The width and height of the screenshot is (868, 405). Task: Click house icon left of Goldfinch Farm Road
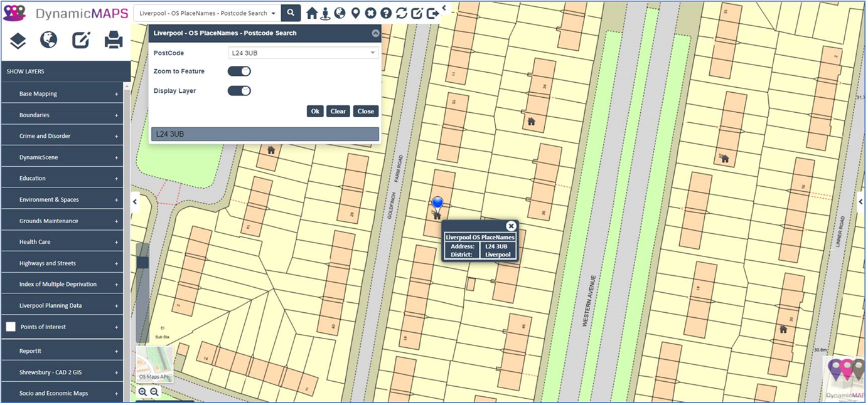271,150
